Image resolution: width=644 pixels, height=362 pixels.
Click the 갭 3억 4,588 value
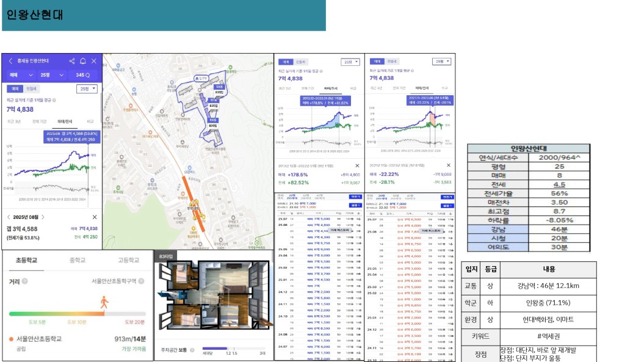22,229
